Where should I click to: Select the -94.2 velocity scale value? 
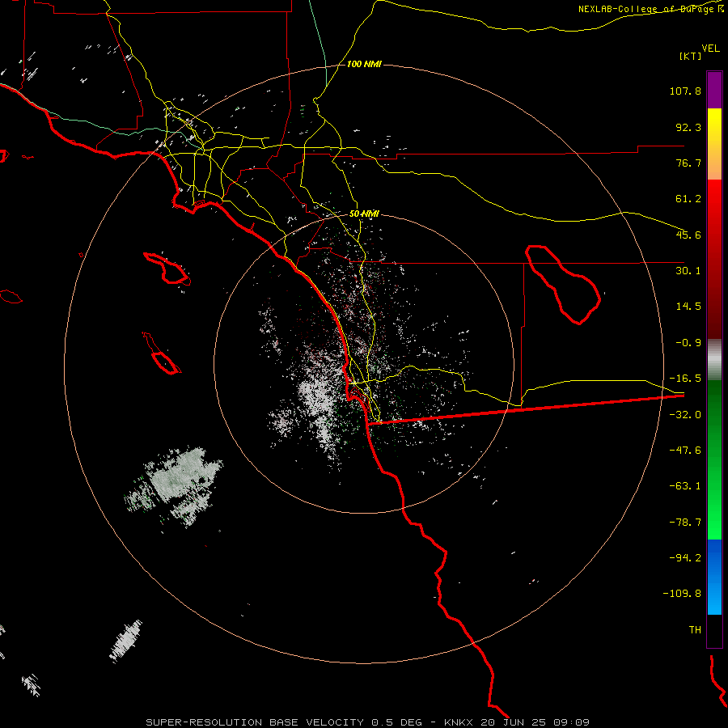click(x=685, y=557)
